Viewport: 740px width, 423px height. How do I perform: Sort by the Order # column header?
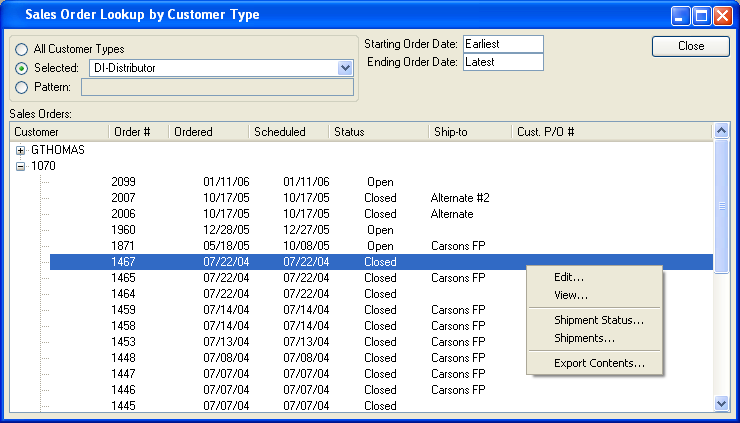137,132
